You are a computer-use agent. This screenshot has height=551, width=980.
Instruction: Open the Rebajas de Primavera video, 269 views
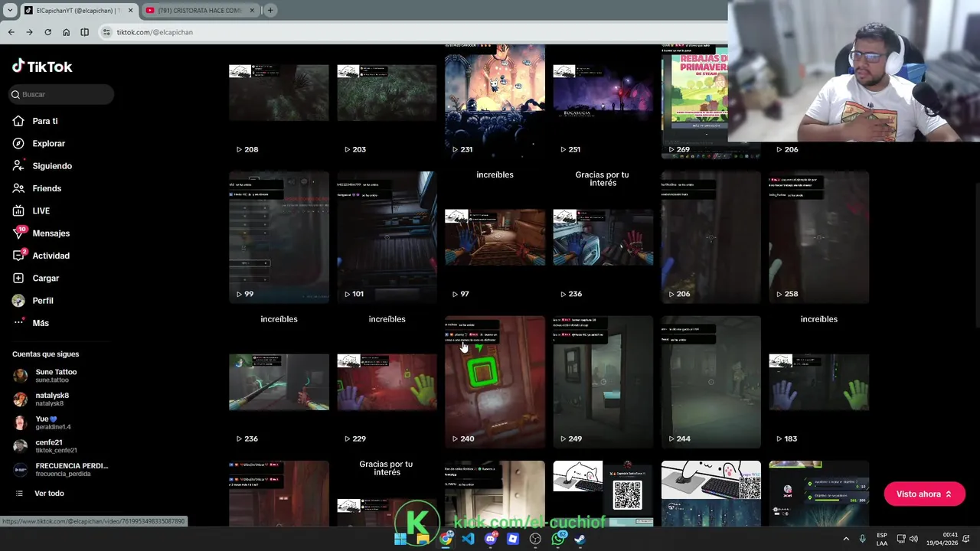tap(694, 101)
